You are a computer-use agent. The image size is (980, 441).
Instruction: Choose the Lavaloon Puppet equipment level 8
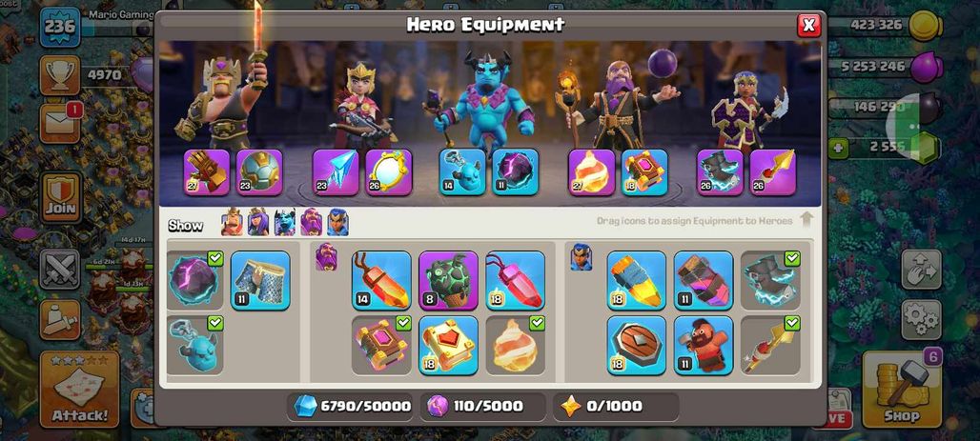click(448, 280)
